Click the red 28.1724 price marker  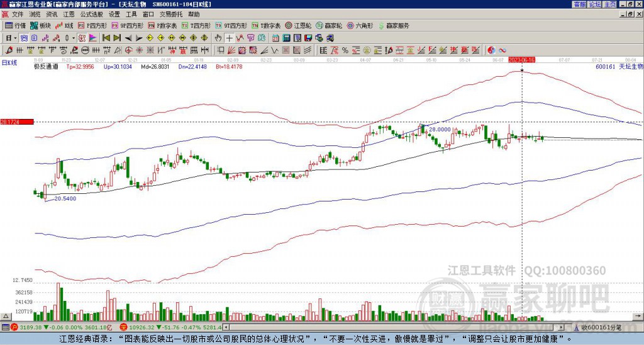click(x=16, y=122)
